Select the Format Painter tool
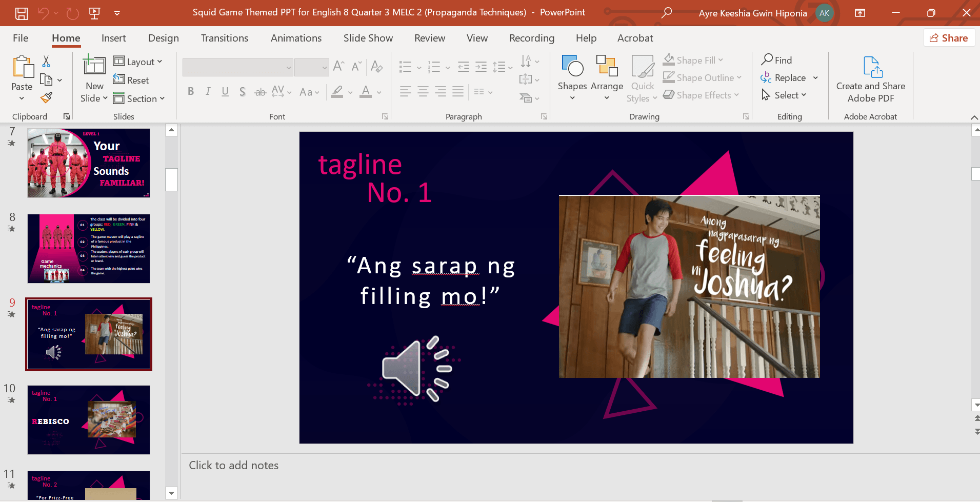This screenshot has height=502, width=980. 46,97
